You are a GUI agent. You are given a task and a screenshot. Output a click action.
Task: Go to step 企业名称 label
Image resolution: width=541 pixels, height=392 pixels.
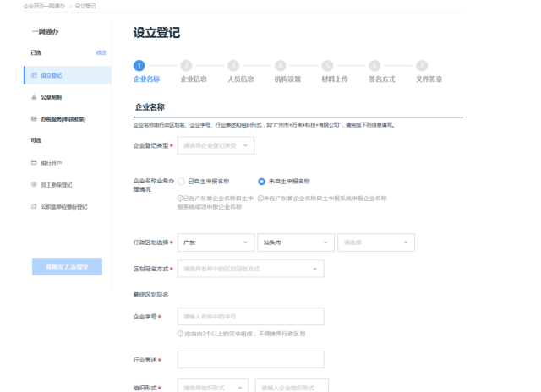[146, 79]
